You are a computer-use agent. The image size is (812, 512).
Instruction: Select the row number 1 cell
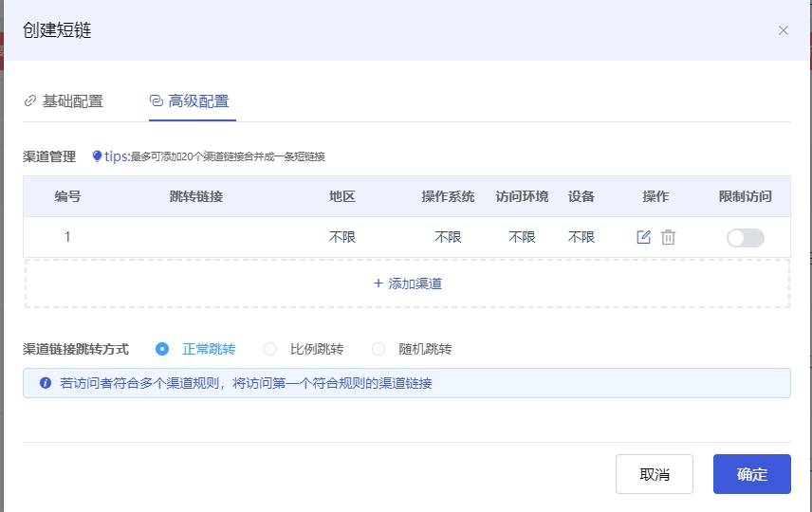67,237
